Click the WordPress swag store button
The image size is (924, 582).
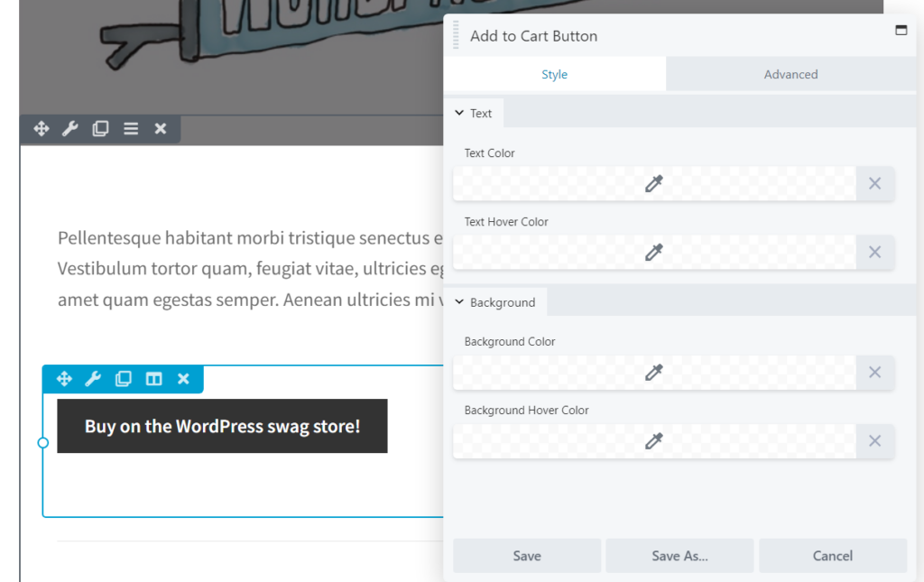click(x=222, y=426)
